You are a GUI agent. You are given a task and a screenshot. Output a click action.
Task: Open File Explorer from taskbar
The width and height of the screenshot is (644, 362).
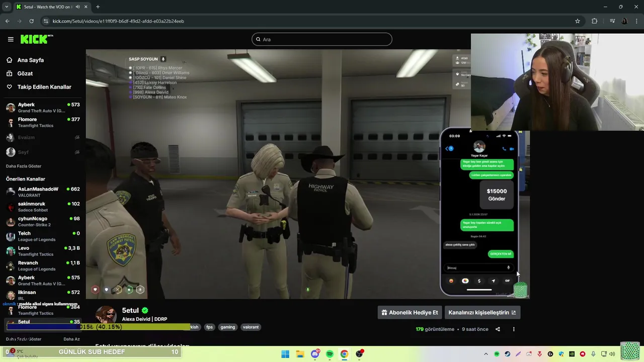(300, 354)
